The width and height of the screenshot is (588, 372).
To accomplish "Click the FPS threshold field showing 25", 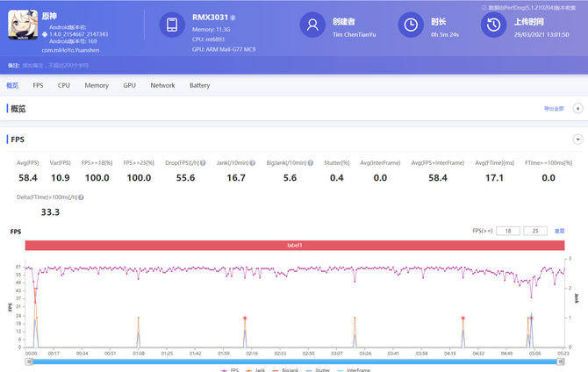I will tap(535, 231).
